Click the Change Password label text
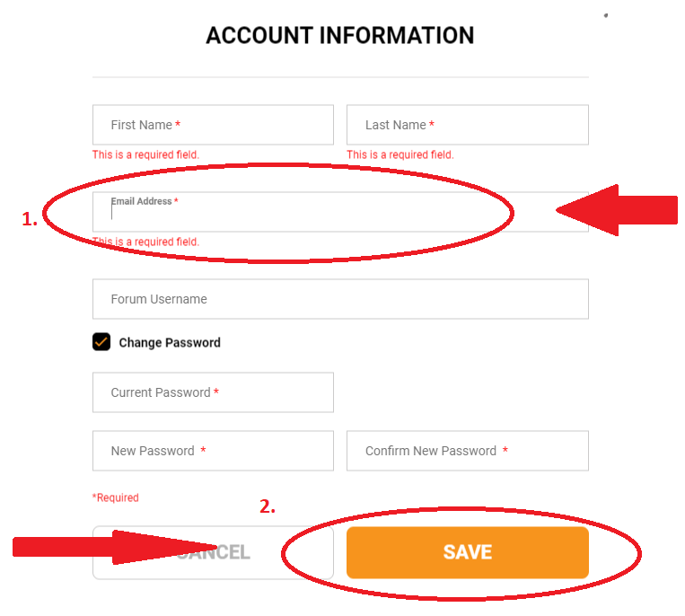The width and height of the screenshot is (685, 616). [x=170, y=342]
